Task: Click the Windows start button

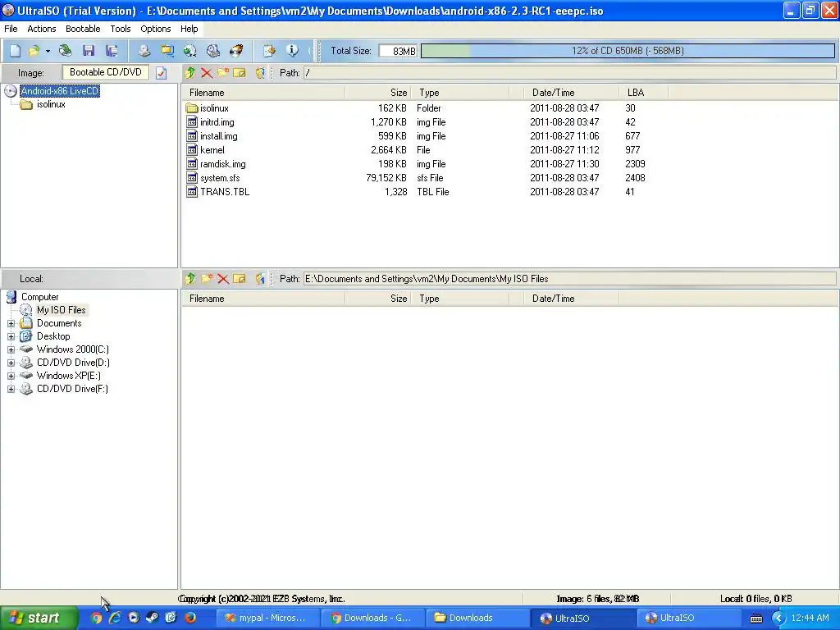Action: tap(38, 618)
